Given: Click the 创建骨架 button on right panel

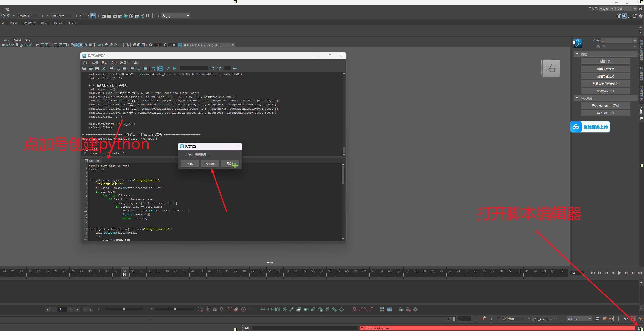Looking at the screenshot, I should tap(605, 61).
